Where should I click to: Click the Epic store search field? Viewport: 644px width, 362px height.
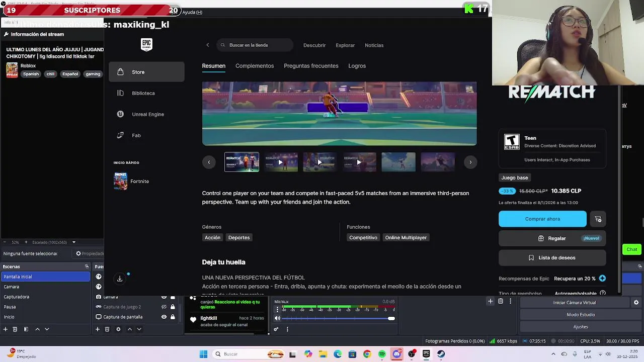[255, 45]
